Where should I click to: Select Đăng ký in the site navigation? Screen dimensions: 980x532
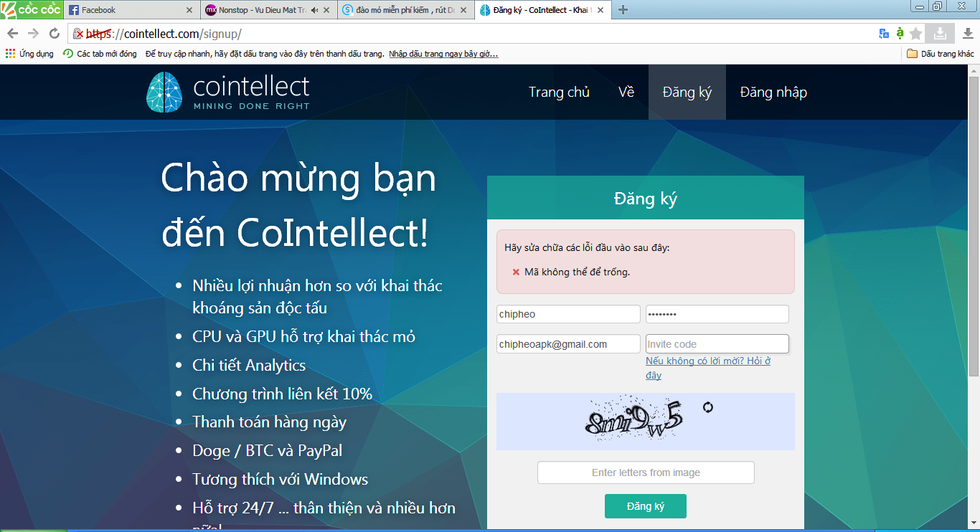(687, 92)
